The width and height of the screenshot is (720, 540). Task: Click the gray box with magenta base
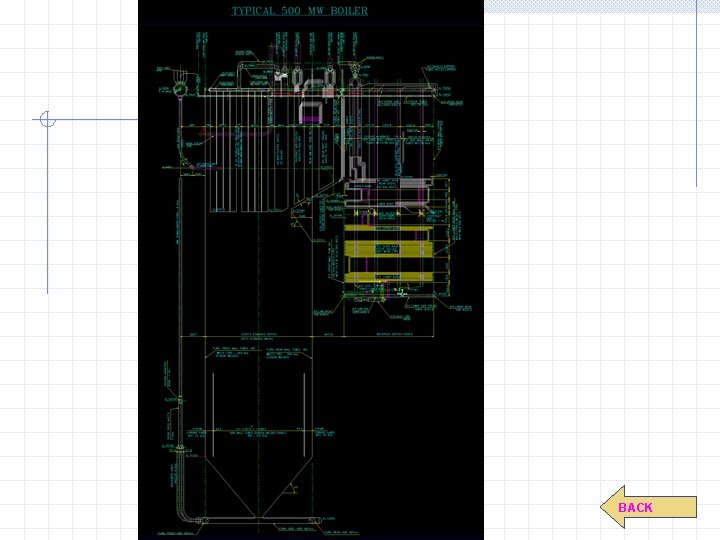pos(311,112)
